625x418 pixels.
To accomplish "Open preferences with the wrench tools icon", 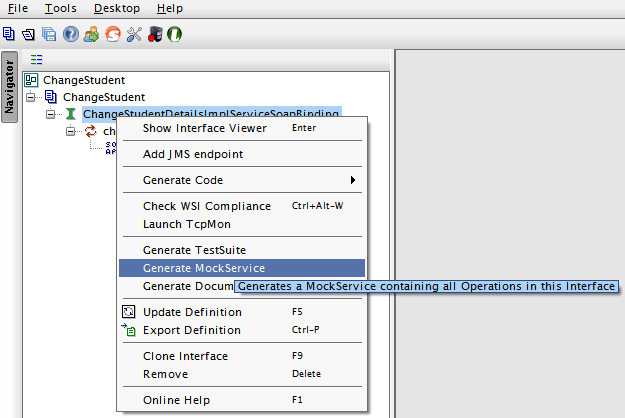I will pos(133,33).
